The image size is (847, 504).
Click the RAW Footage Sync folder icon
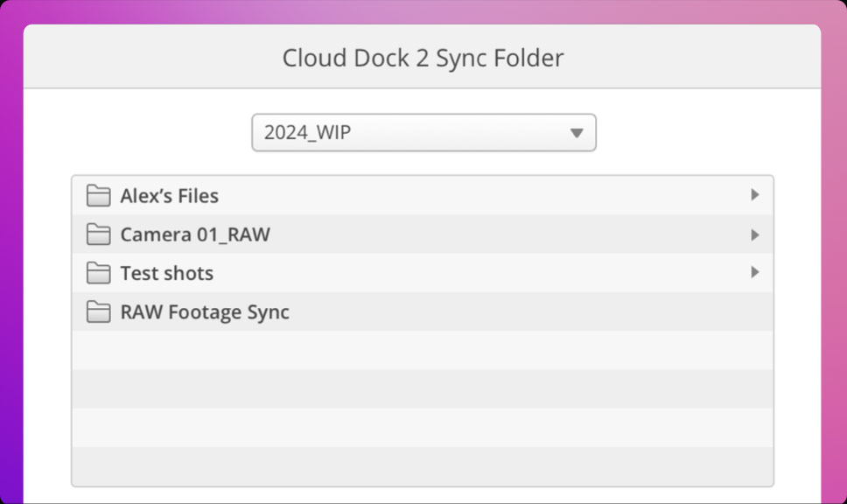click(98, 311)
